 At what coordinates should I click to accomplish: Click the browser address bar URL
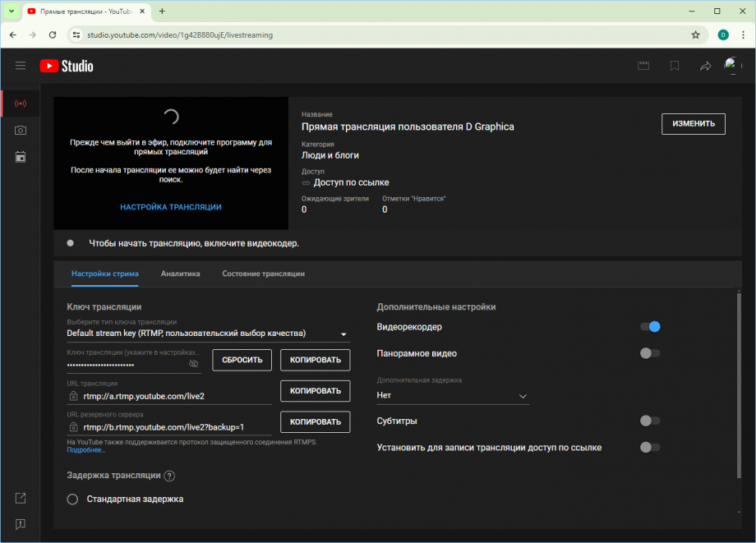point(180,35)
